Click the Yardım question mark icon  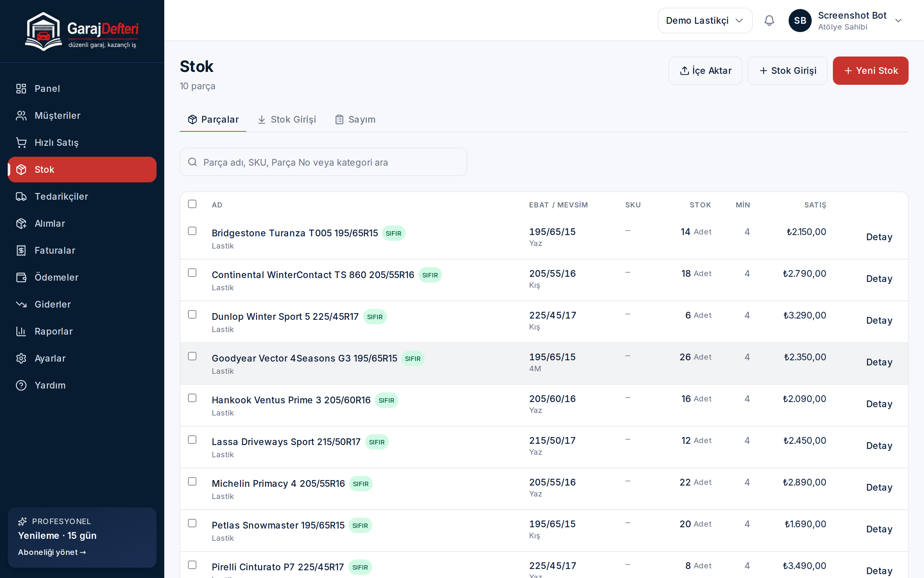[21, 385]
